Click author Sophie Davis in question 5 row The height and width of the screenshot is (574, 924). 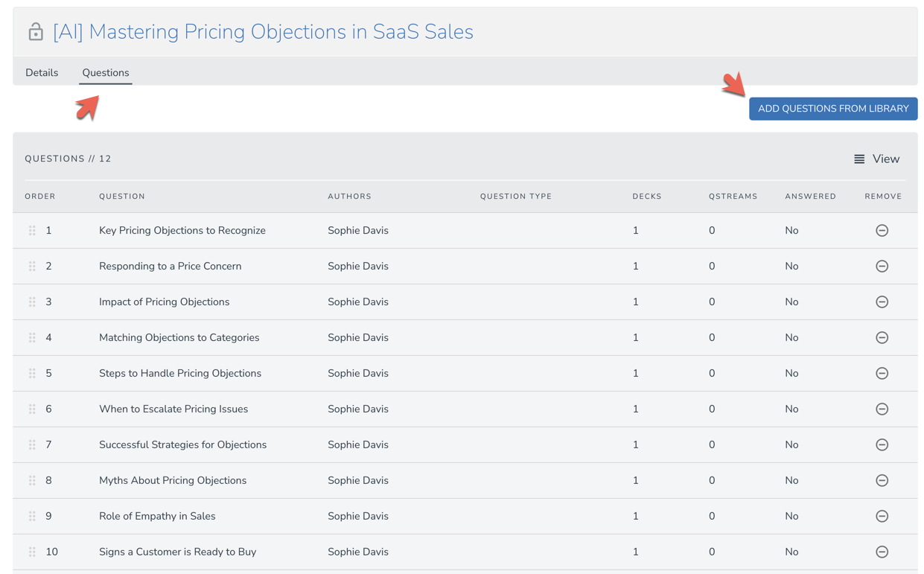358,374
